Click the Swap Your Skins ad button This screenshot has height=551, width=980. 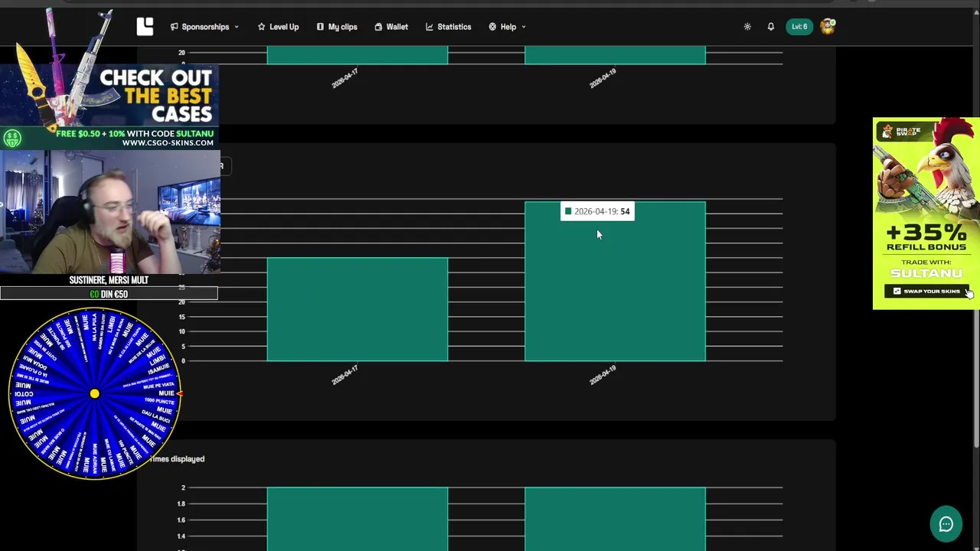click(x=926, y=291)
